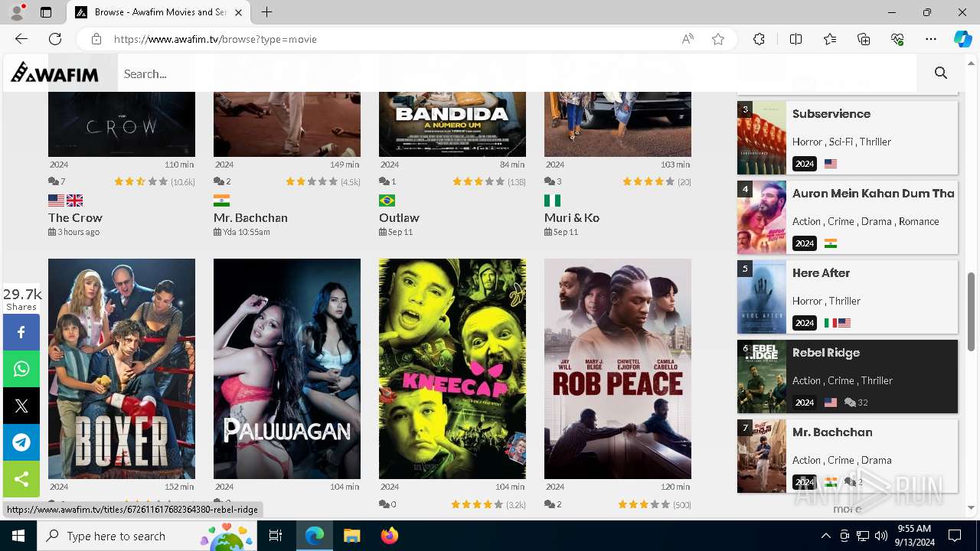Click the Windows taskbar search box
Viewport: 980px width, 551px height.
click(147, 536)
